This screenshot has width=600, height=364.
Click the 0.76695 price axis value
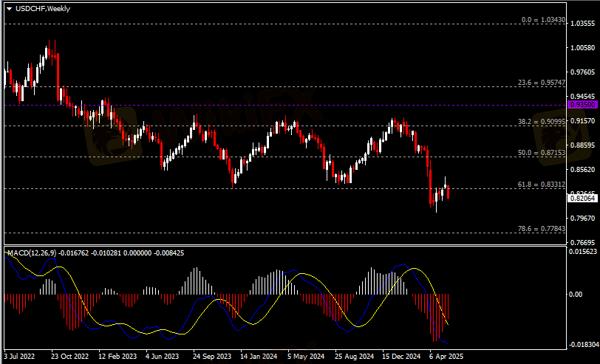pyautogui.click(x=582, y=242)
